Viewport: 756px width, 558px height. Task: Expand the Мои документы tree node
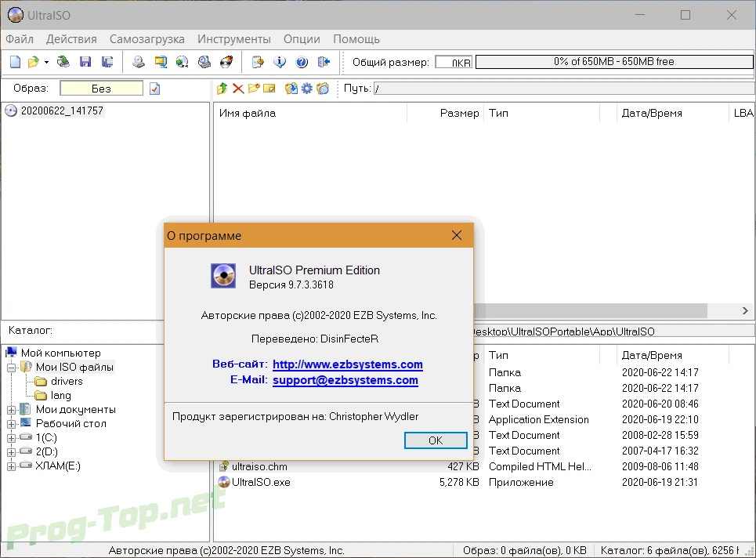click(x=12, y=410)
